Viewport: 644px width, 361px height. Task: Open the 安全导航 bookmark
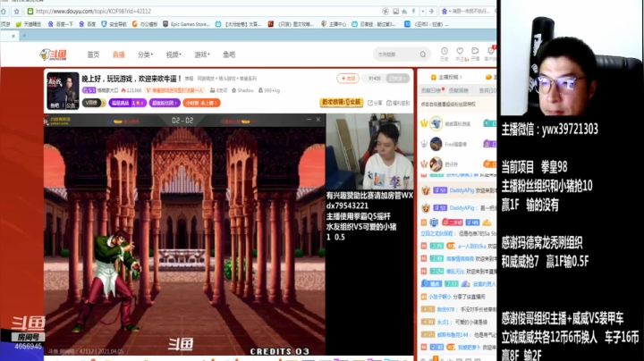click(x=114, y=24)
